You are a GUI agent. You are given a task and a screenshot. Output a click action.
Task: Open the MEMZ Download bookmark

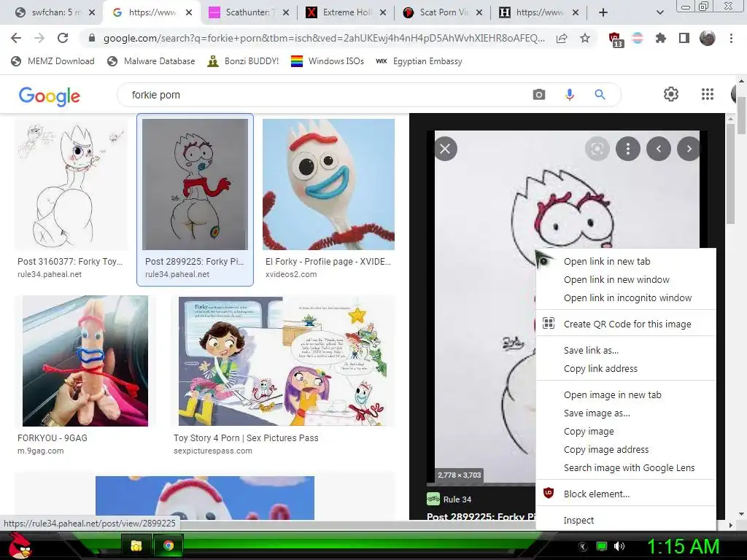point(53,61)
